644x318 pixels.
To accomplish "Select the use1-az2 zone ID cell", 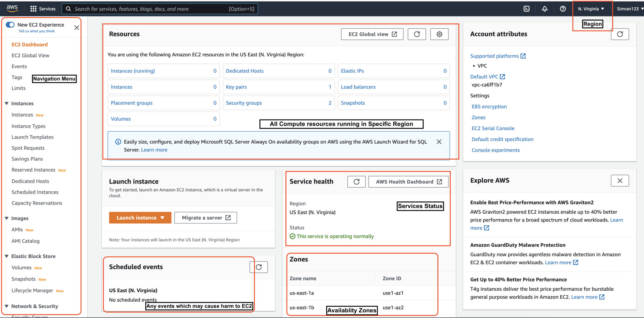I will (393, 308).
